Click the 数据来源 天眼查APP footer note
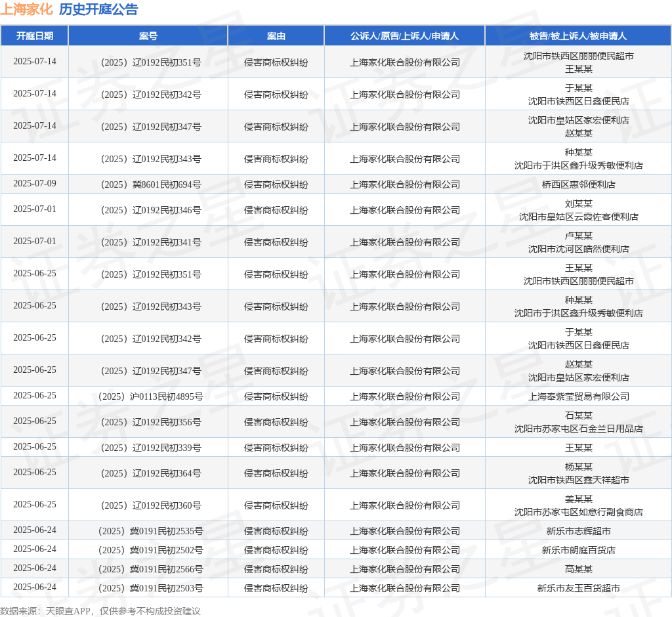Viewport: 672px width, 617px height. [x=100, y=611]
